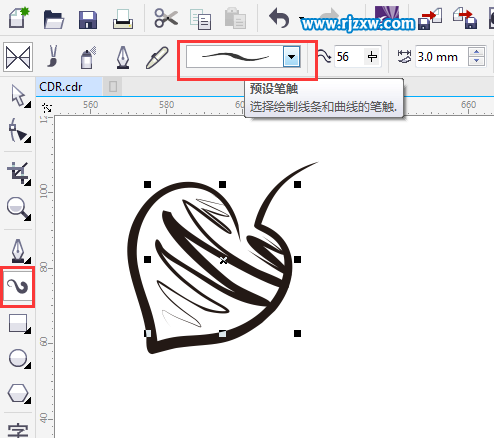Click the preset stroke preview box
Screen dimensions: 494x438
click(x=235, y=57)
